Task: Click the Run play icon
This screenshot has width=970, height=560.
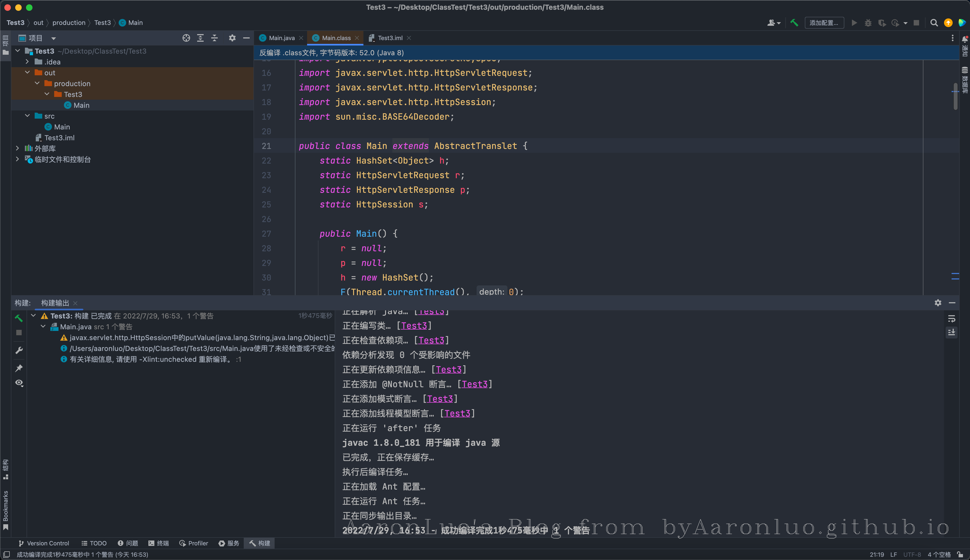Action: coord(854,23)
